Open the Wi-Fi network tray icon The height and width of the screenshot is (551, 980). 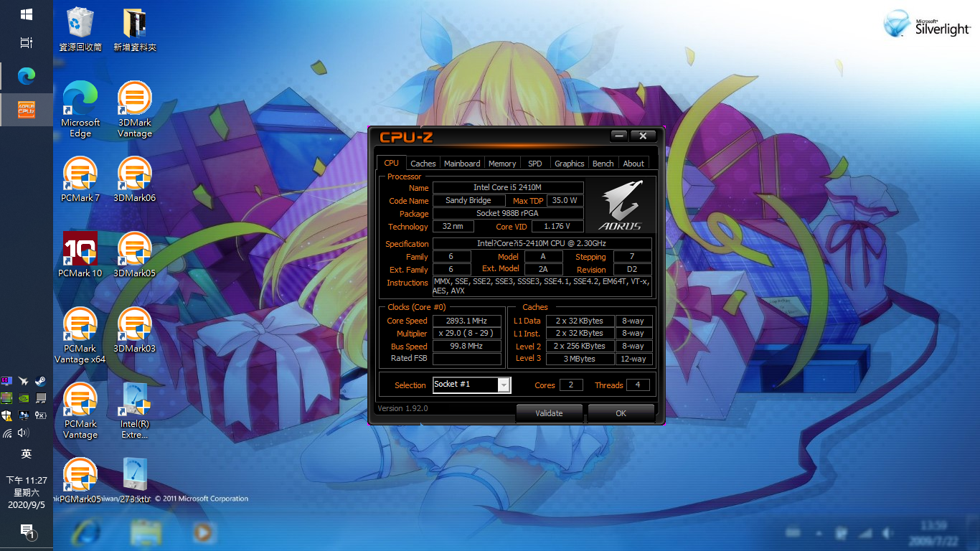tap(7, 433)
